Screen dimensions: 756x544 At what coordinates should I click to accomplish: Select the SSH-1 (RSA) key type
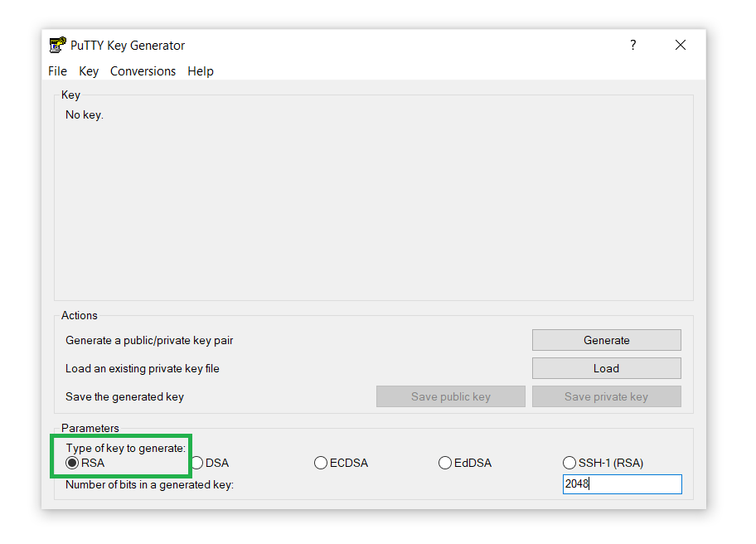[603, 463]
